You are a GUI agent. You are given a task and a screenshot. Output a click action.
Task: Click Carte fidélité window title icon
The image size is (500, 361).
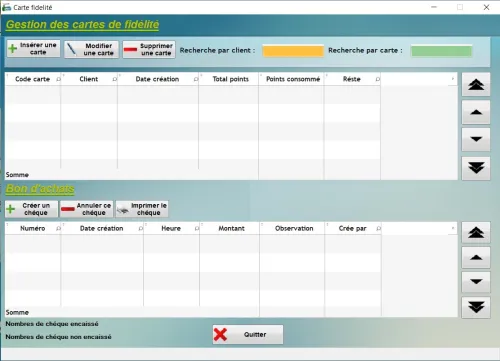pos(6,7)
